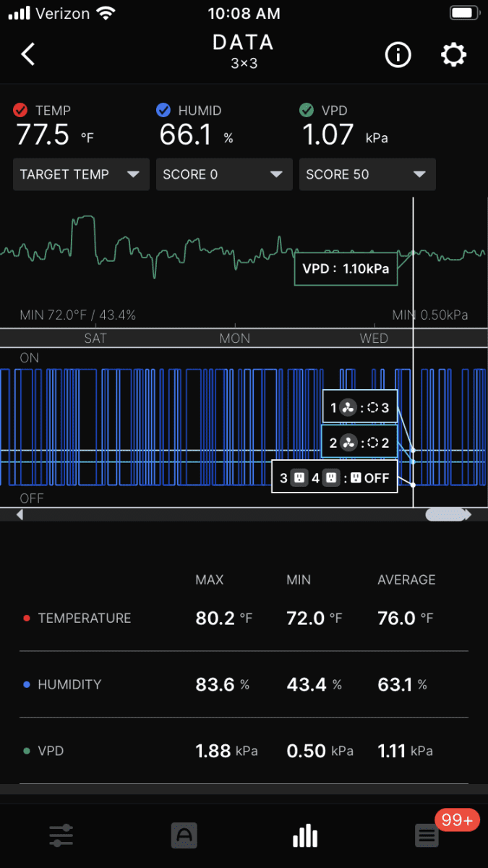Select the VPD row label in table
Image resolution: width=488 pixels, height=868 pixels.
51,751
